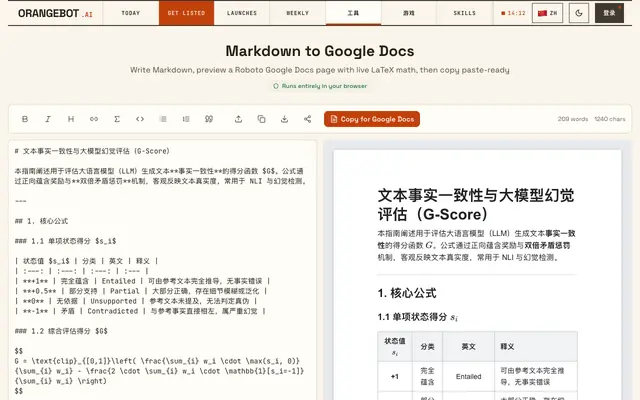Click the Runs entirely in your browser badge
The image size is (640, 400).
320,86
